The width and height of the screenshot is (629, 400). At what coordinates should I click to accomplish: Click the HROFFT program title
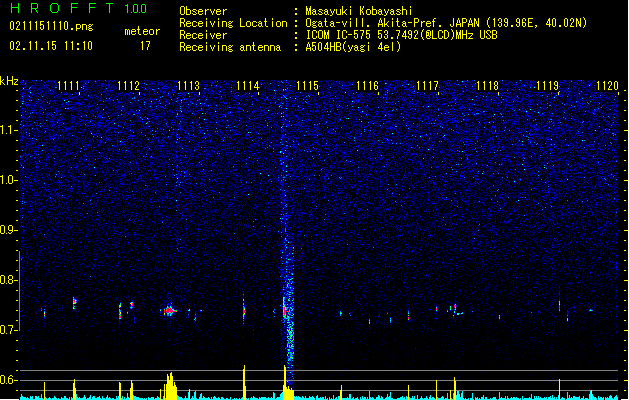point(62,8)
